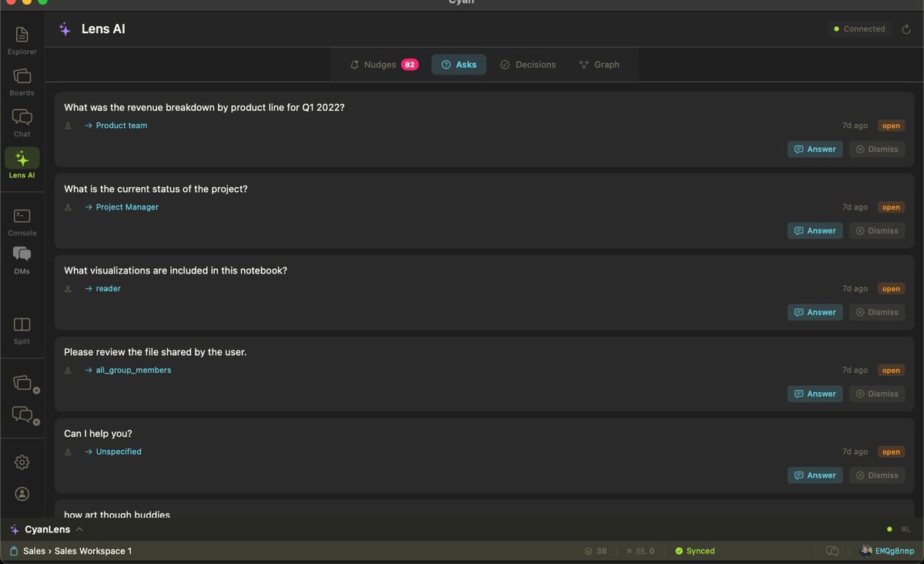Open Settings from the sidebar gear
Image resolution: width=924 pixels, height=564 pixels.
tap(22, 462)
